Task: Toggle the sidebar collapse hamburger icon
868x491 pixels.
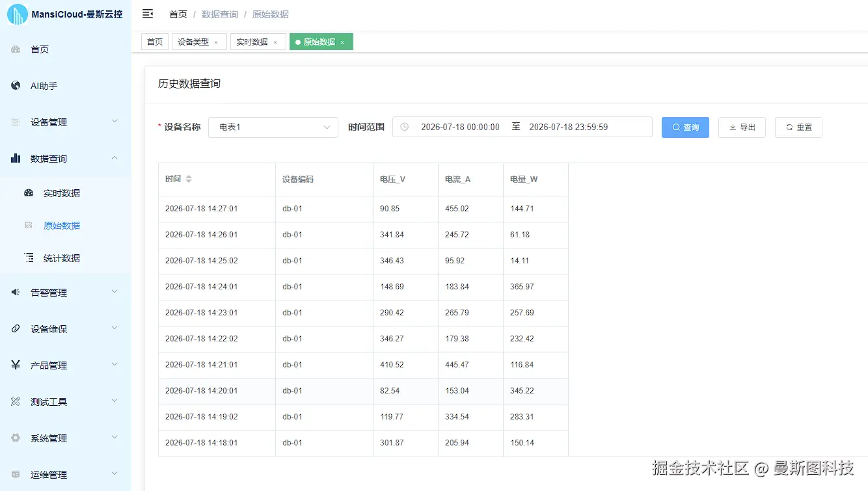Action: [148, 14]
